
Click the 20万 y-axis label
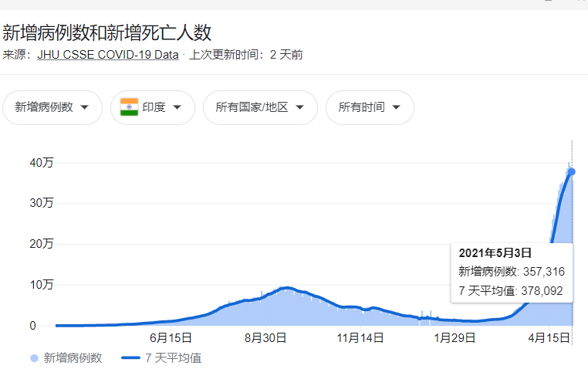click(x=42, y=244)
